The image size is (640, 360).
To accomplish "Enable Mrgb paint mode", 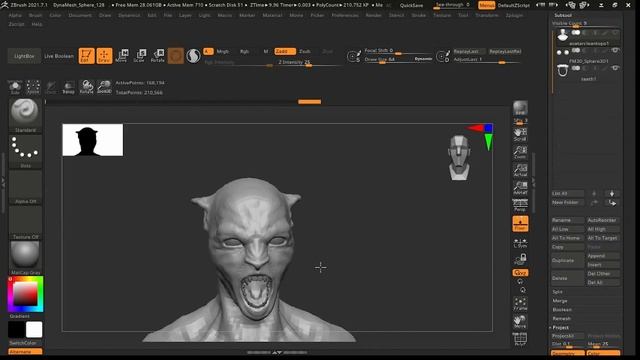I will pyautogui.click(x=222, y=51).
